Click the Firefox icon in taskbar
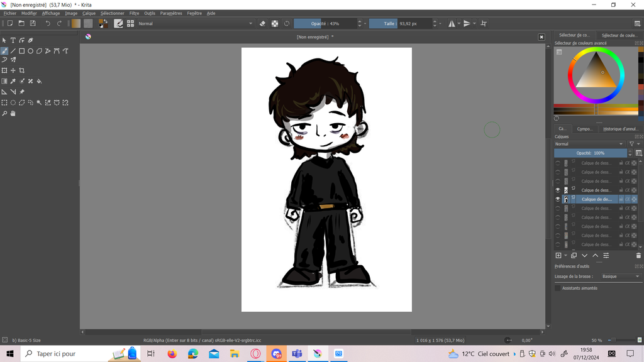The image size is (644, 362). pyautogui.click(x=172, y=354)
